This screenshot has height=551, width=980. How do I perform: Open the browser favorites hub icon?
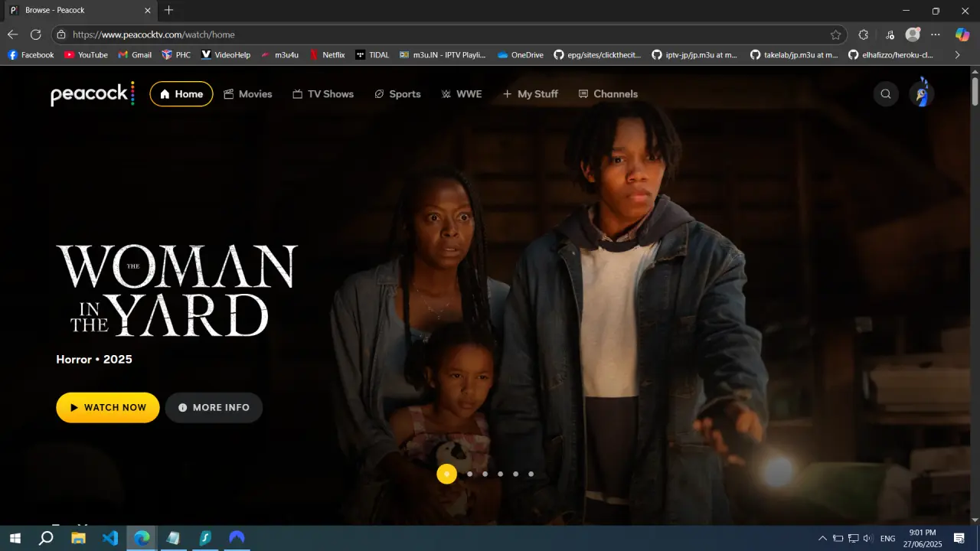coord(890,34)
